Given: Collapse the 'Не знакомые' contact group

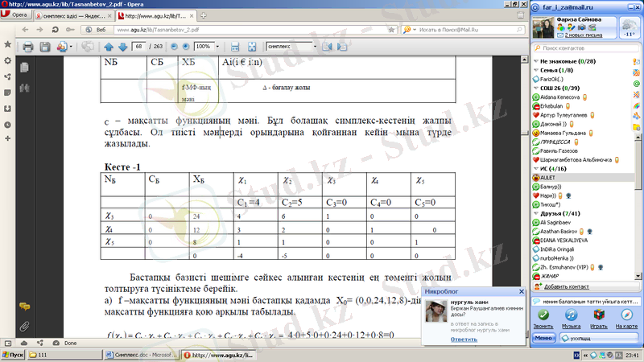Looking at the screenshot, I should [535, 61].
